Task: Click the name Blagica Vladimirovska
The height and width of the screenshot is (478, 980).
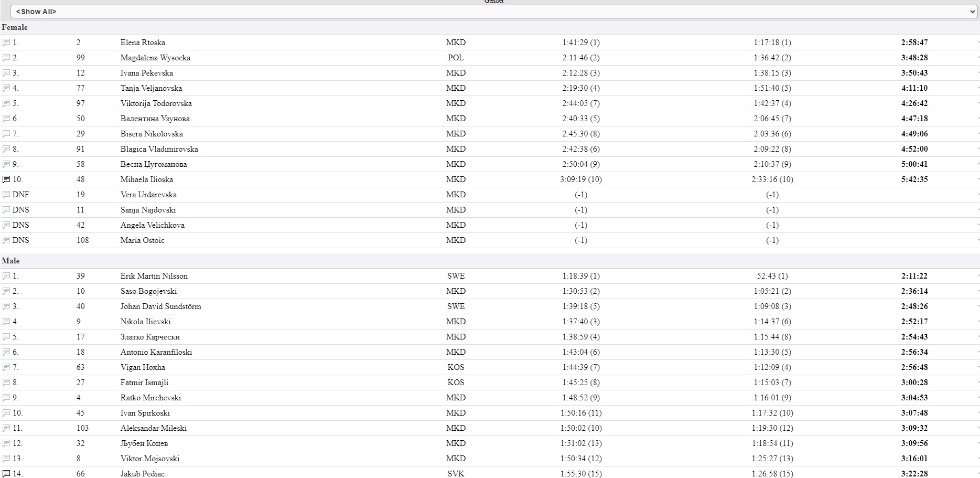Action: 159,149
